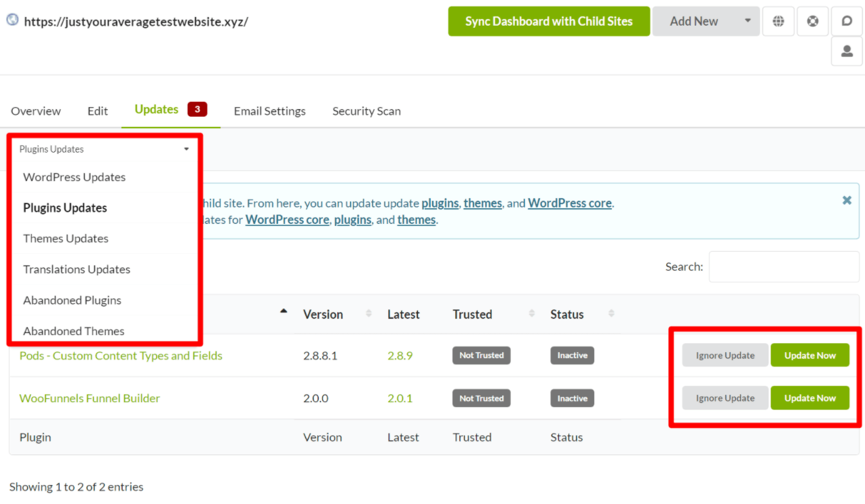The height and width of the screenshot is (504, 865).
Task: Click the red updates count badge 3
Action: [197, 109]
